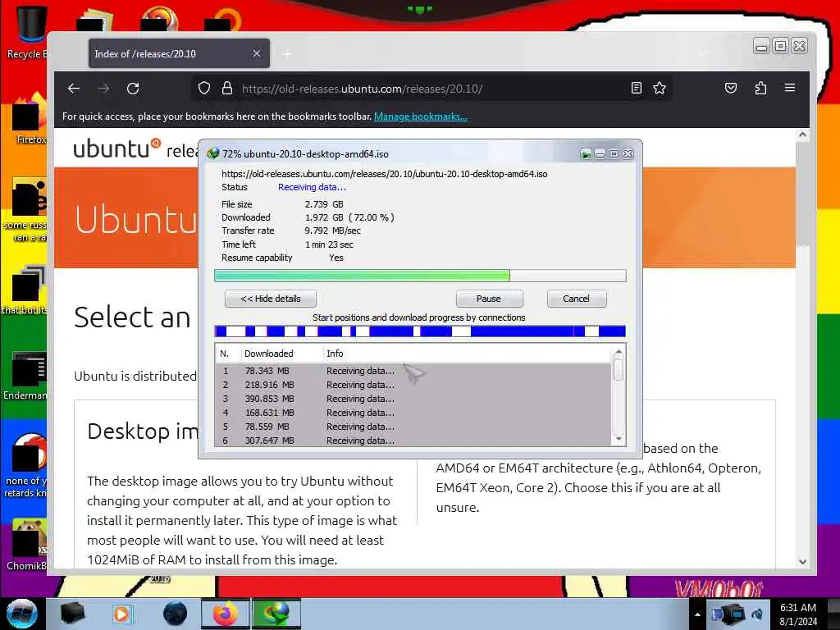This screenshot has width=840, height=630.
Task: Select the Recycle Bin desktop icon
Action: point(28,33)
